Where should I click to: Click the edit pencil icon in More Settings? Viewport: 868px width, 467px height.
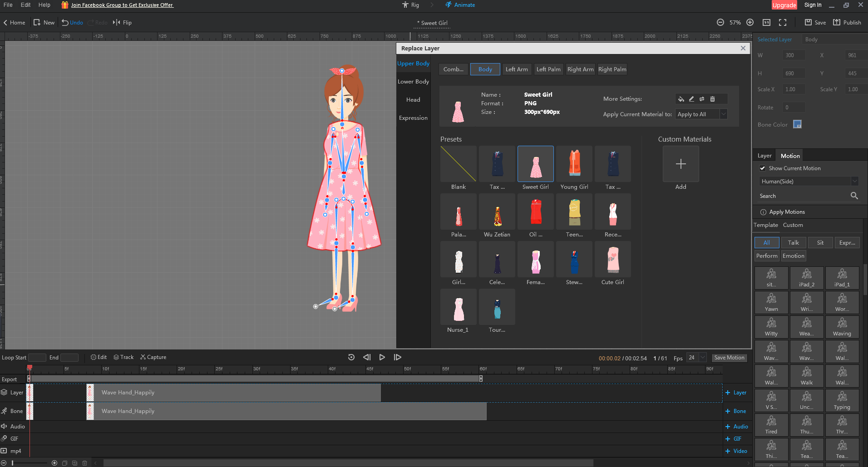point(691,99)
